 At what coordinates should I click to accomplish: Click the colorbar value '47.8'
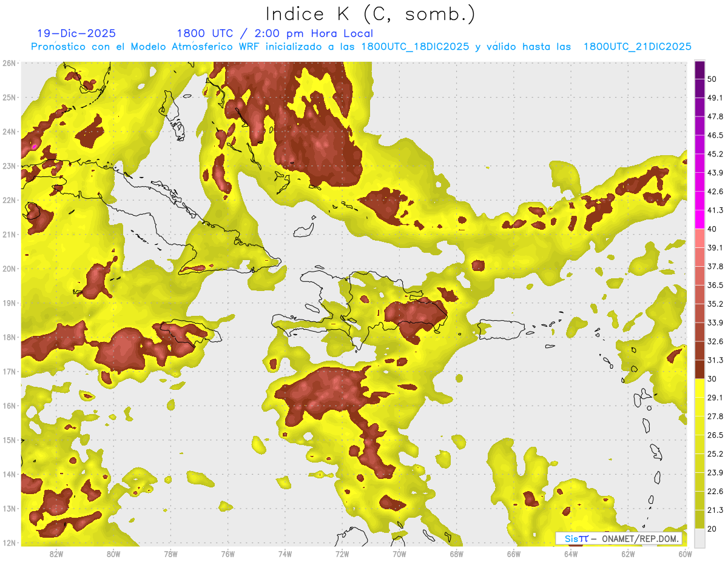click(x=715, y=116)
